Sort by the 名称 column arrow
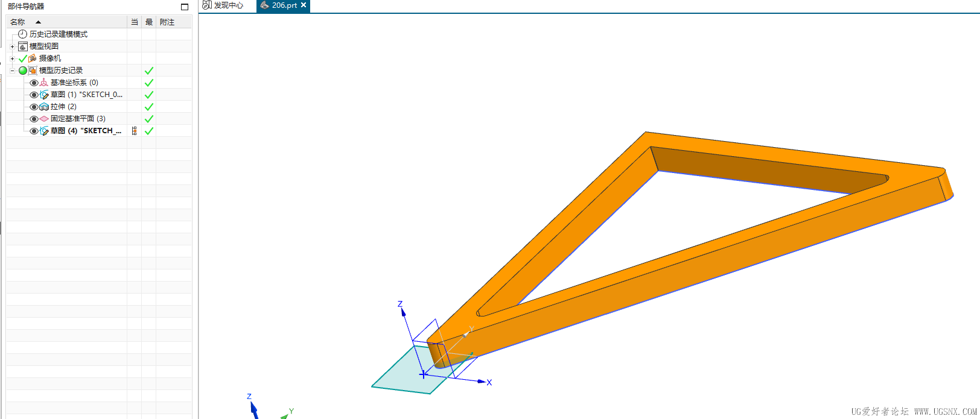The width and height of the screenshot is (980, 419). pos(38,22)
